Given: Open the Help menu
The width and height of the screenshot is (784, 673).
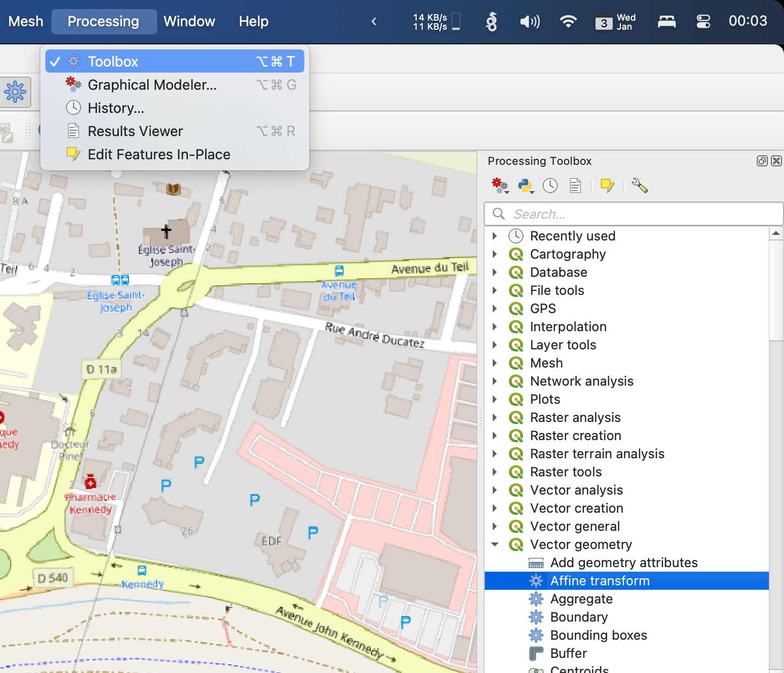Looking at the screenshot, I should (253, 21).
